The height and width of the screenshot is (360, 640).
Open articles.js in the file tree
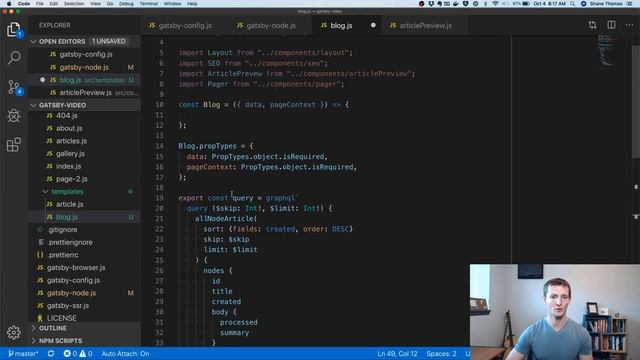(x=84, y=141)
